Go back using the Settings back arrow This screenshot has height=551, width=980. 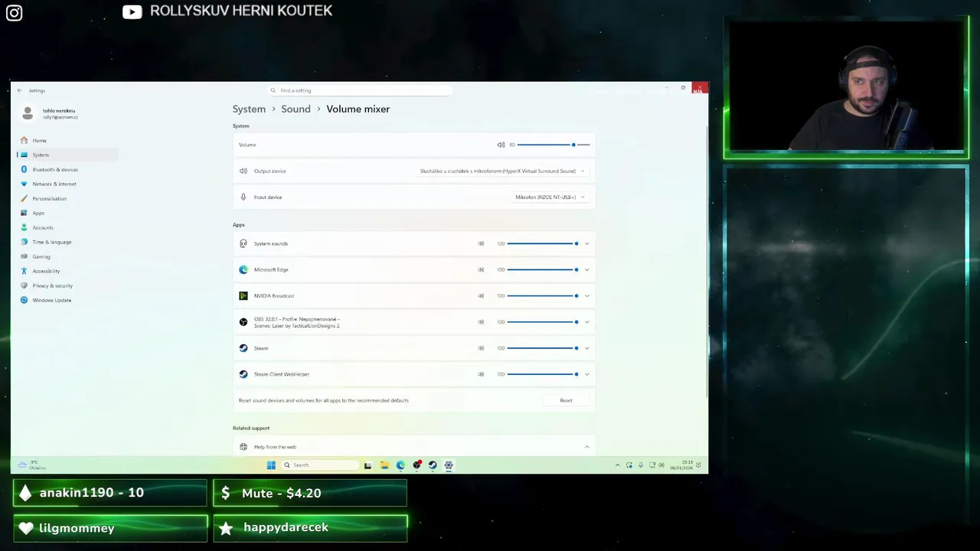(20, 90)
